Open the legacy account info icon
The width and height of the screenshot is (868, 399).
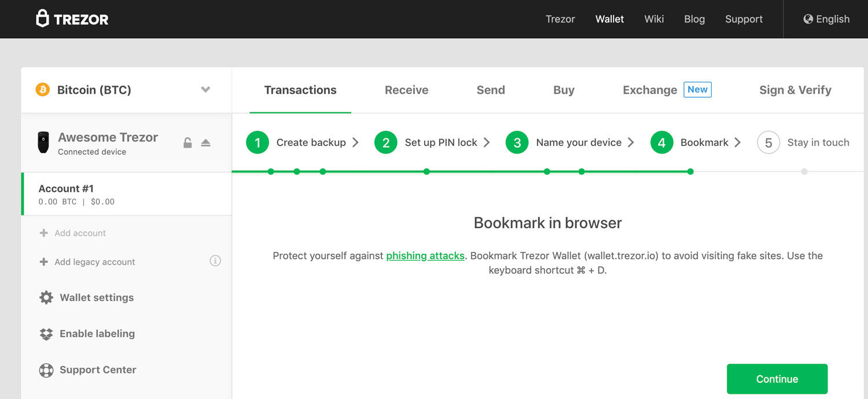point(215,261)
